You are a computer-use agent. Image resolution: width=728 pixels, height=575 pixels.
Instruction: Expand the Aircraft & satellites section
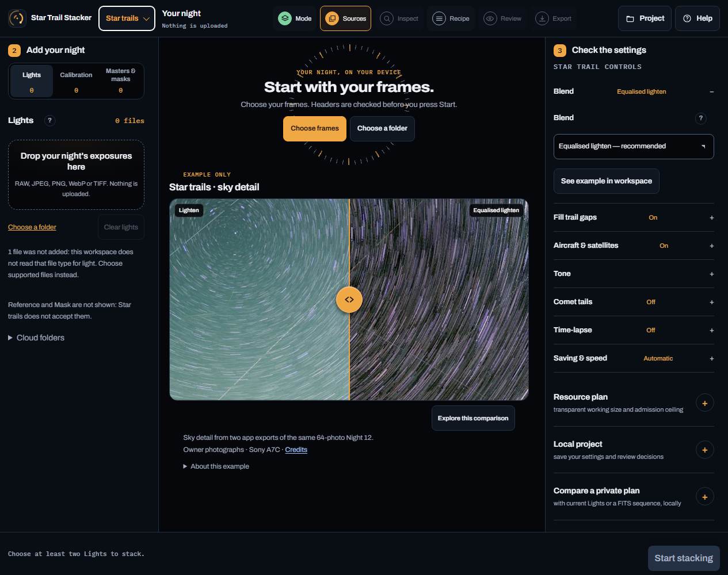pyautogui.click(x=634, y=246)
